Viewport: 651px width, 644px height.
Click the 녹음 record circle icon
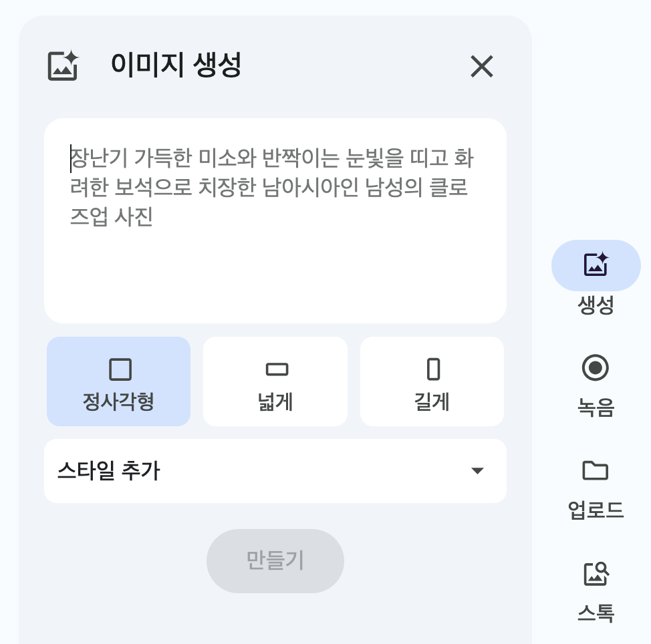(x=596, y=368)
